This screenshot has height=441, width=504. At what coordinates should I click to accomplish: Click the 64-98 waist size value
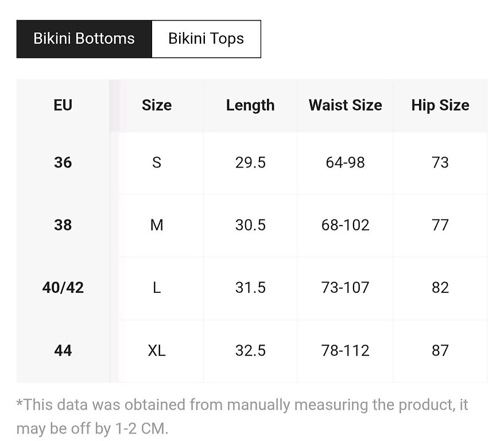345,163
